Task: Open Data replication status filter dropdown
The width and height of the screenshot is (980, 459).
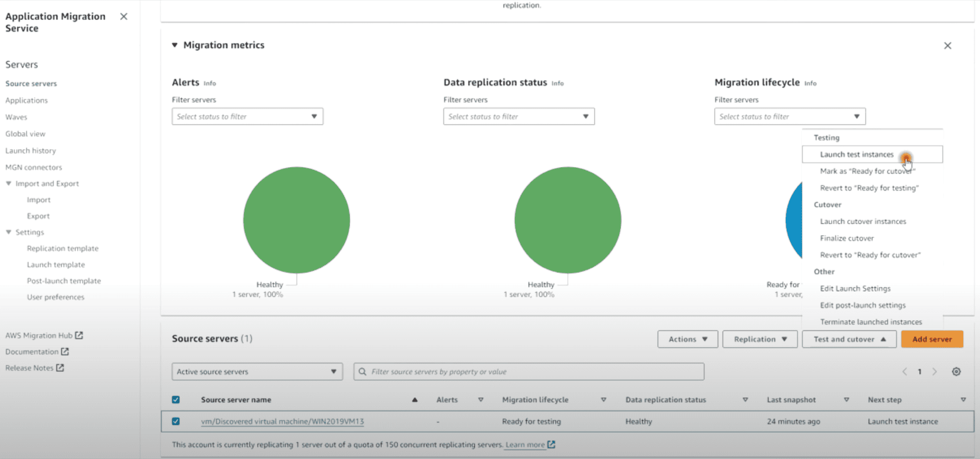Action: click(519, 117)
